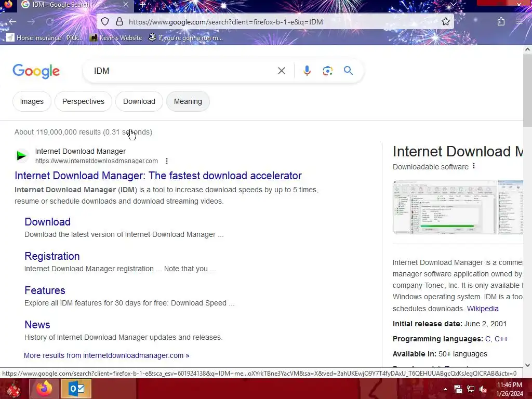
Task: Open the Firefox extensions menu
Action: (x=501, y=22)
